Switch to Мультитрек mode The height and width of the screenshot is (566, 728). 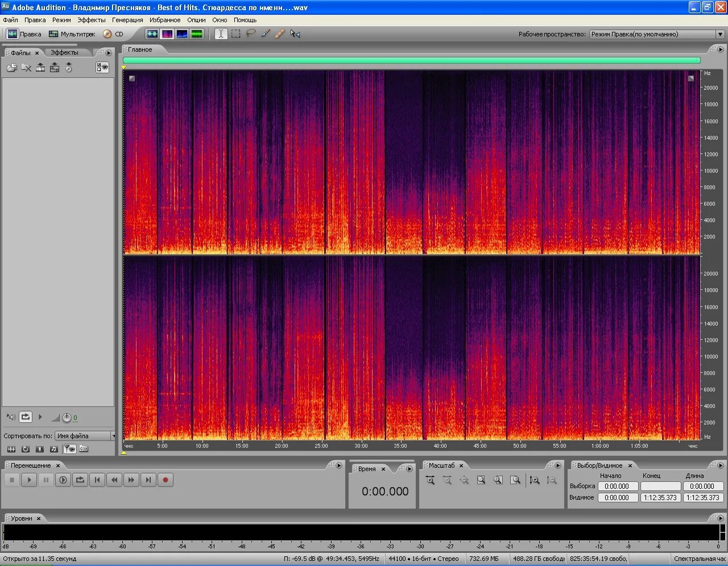tap(71, 34)
